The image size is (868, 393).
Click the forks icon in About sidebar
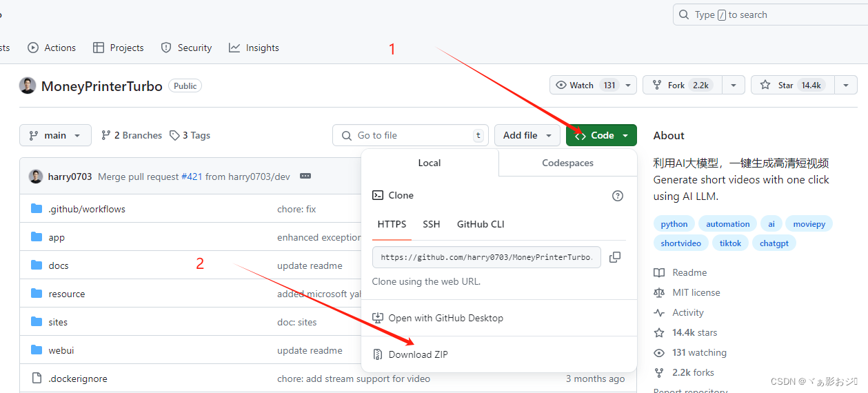point(659,372)
